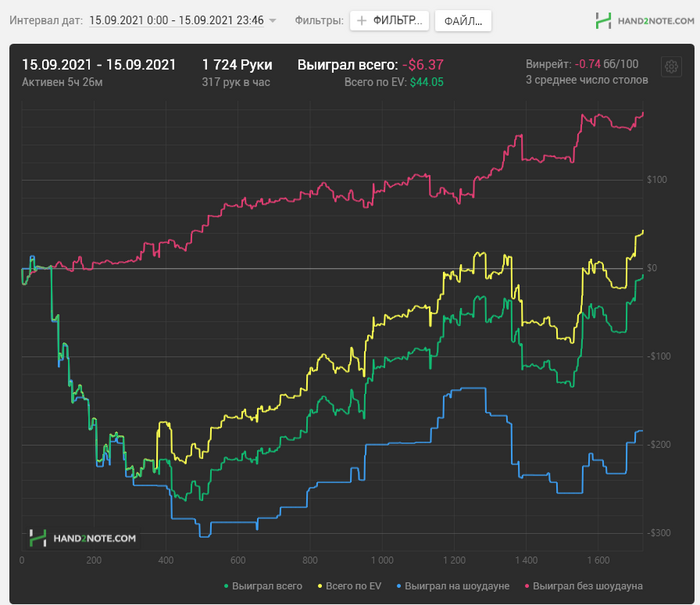The width and height of the screenshot is (700, 605).
Task: Click the chart title 15.09.2021 - 15.09.2021
Action: click(99, 65)
